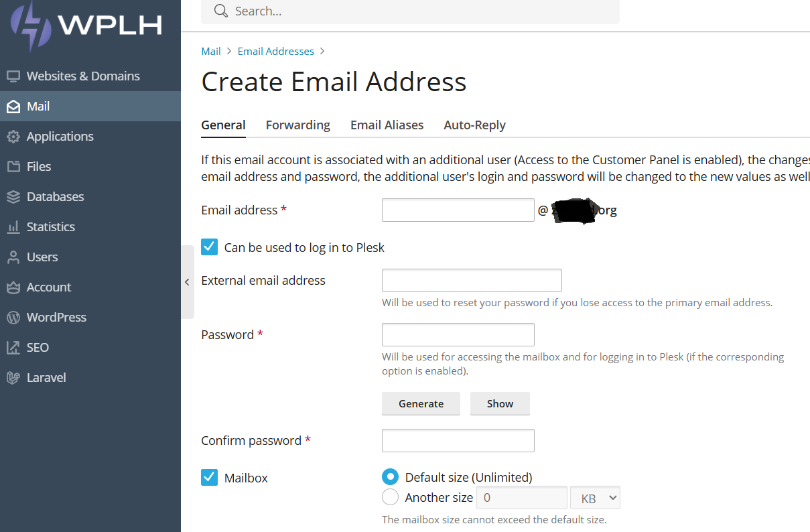
Task: Click the Applications gear icon
Action: 13,137
